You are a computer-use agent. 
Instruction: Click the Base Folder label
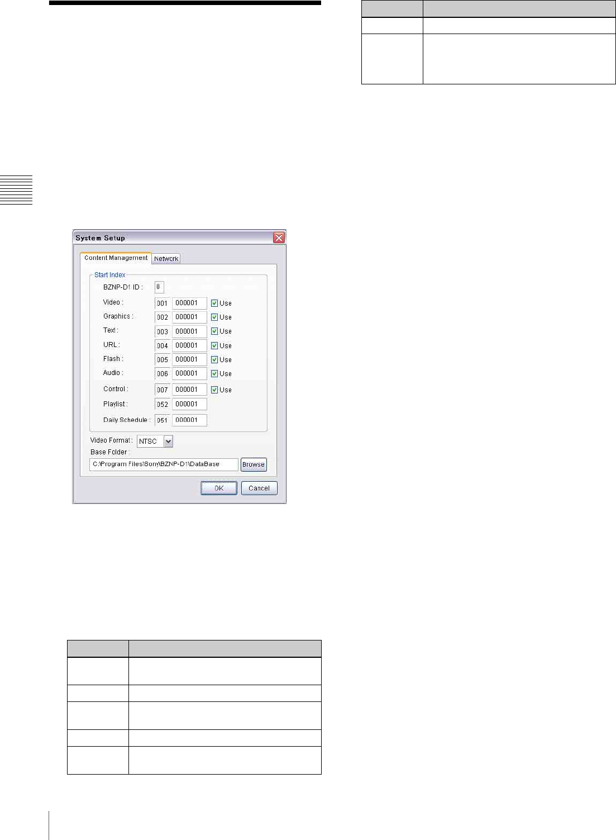click(110, 452)
